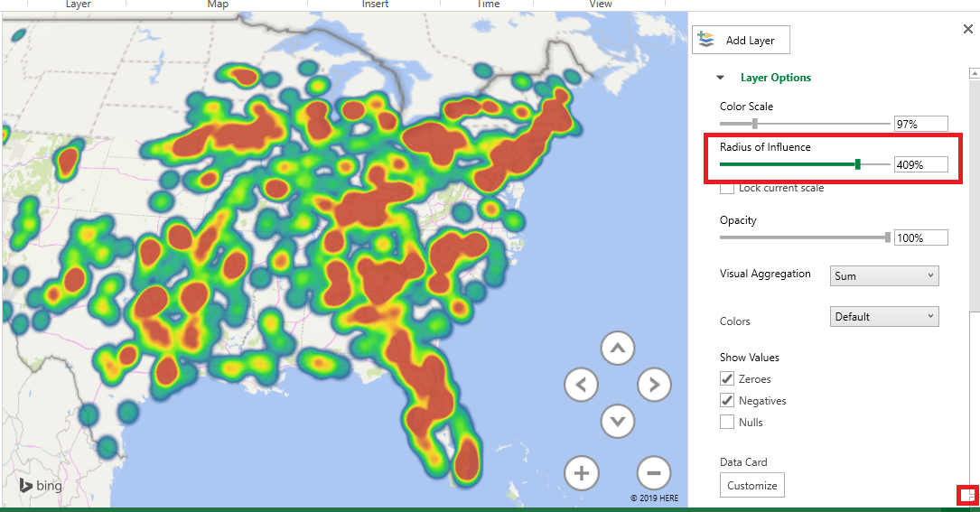Click the Customize data card button
Image resolution: width=980 pixels, height=512 pixels.
751,485
